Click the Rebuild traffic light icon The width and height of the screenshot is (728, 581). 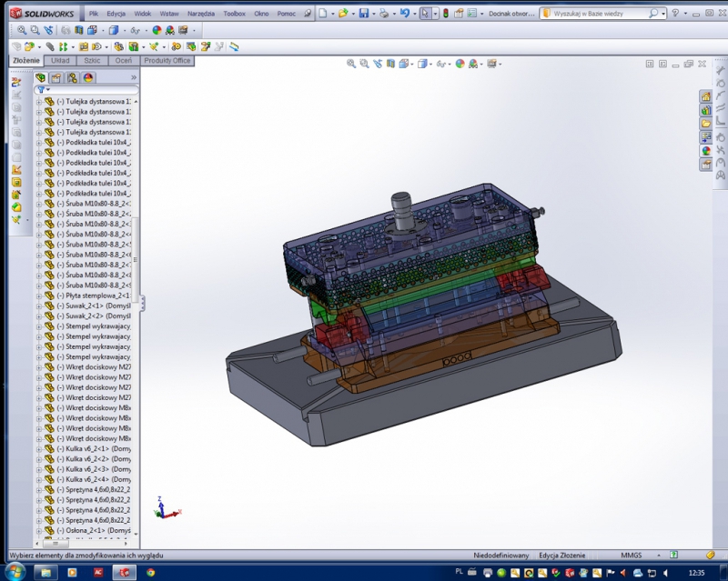click(x=445, y=14)
